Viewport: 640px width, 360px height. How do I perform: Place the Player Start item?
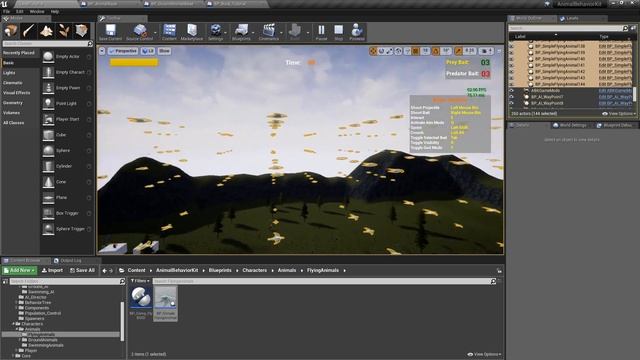[x=67, y=119]
